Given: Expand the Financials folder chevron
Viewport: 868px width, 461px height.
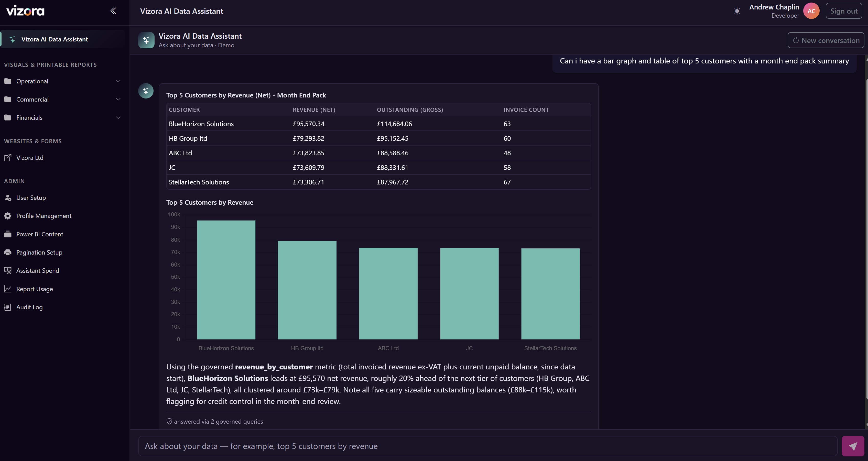Looking at the screenshot, I should tap(118, 118).
